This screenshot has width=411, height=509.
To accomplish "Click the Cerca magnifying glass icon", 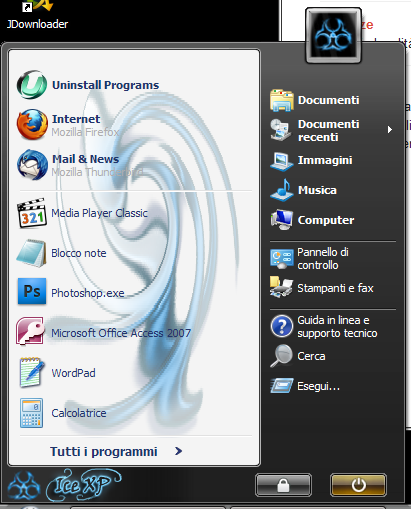I will point(281,356).
